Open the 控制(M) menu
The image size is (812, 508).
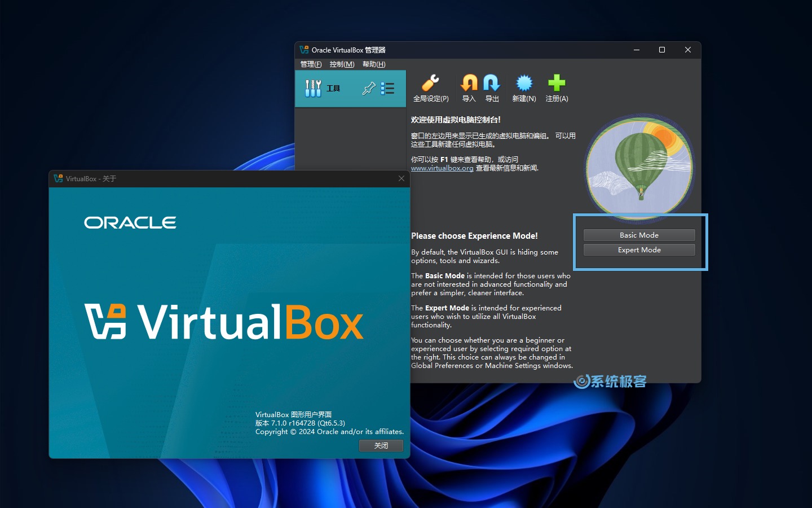tap(342, 64)
